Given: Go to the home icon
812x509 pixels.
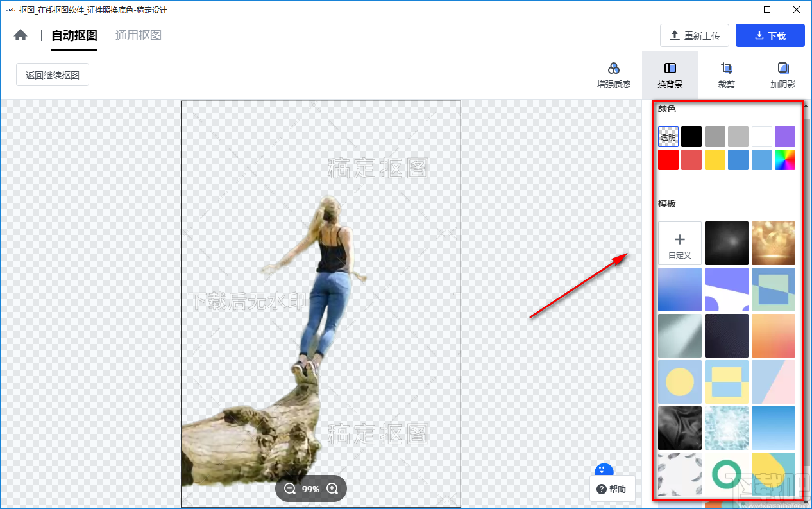Looking at the screenshot, I should coord(21,35).
